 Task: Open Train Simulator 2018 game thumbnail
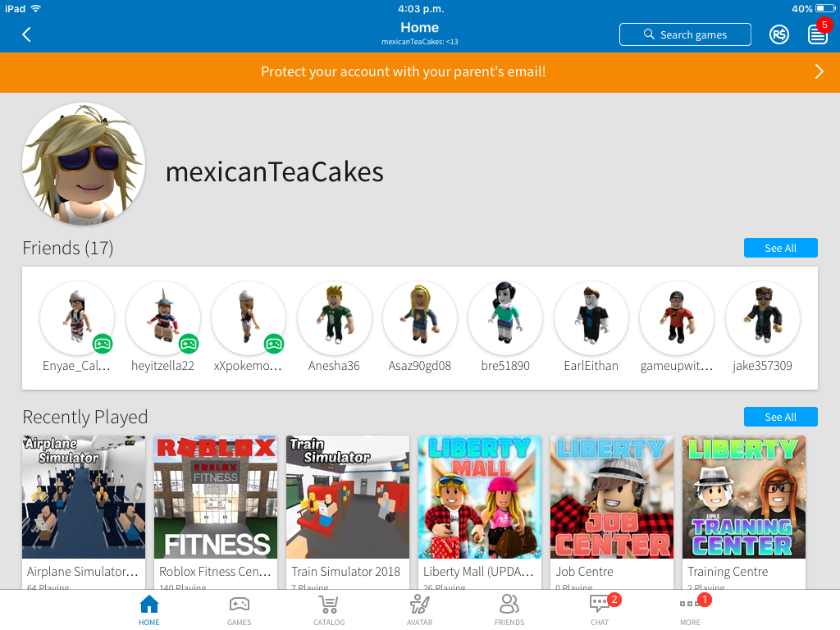tap(348, 497)
